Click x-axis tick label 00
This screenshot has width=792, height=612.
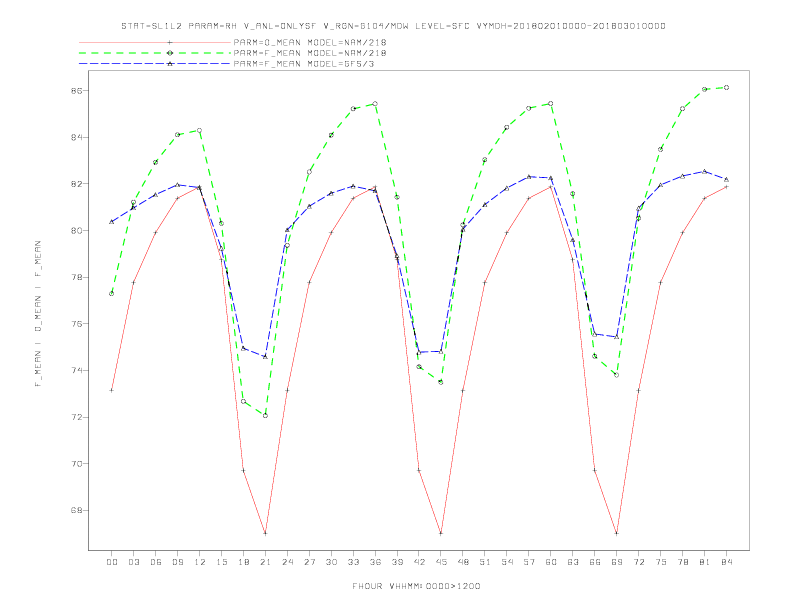point(112,562)
